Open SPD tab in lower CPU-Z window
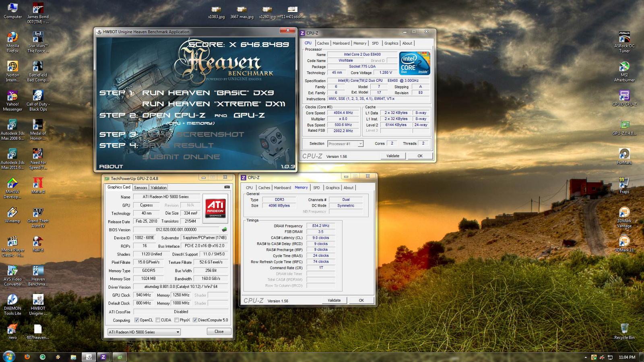This screenshot has height=362, width=644. point(316,188)
